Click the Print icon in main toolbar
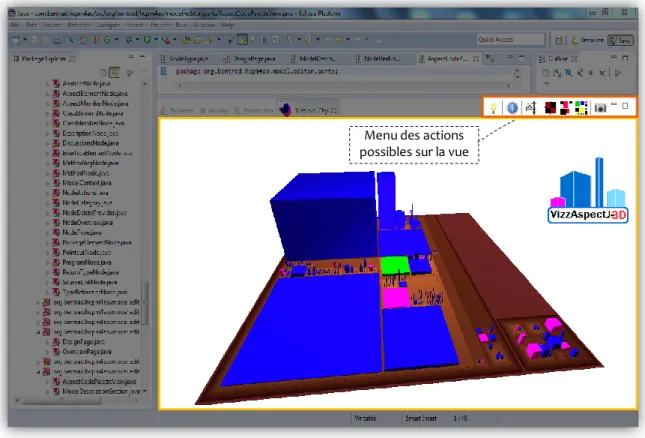 pyautogui.click(x=57, y=40)
